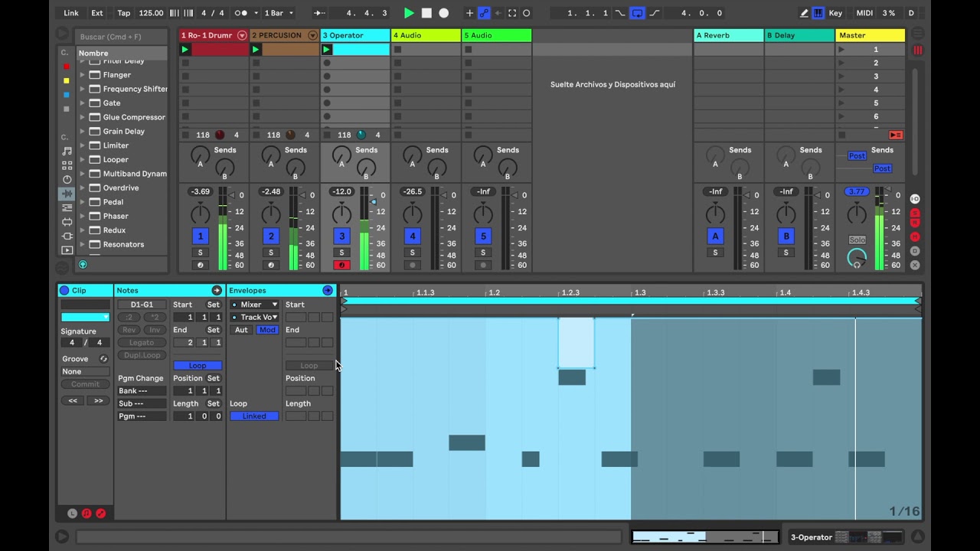Disarm the red record arm button on track 3
Viewport: 980px width, 551px height.
coord(341,266)
